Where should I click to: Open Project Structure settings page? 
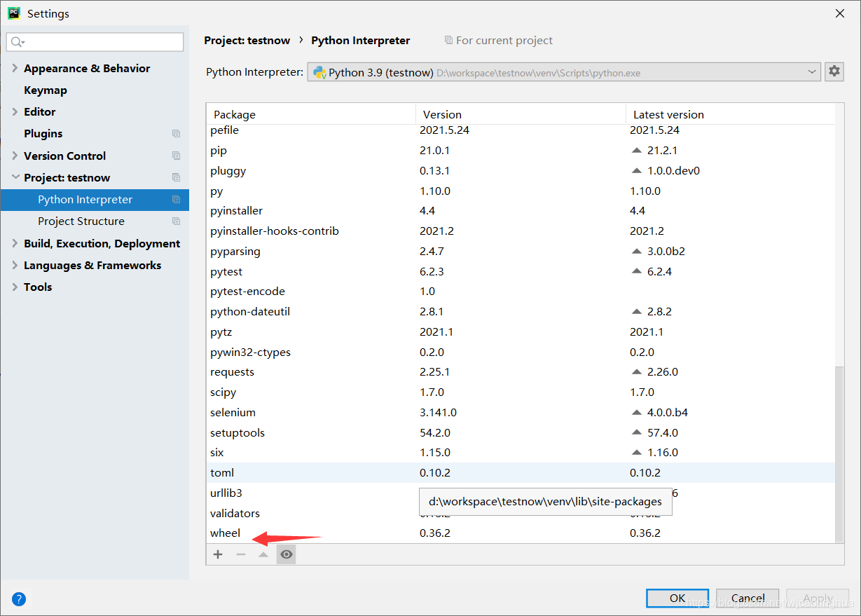95,221
